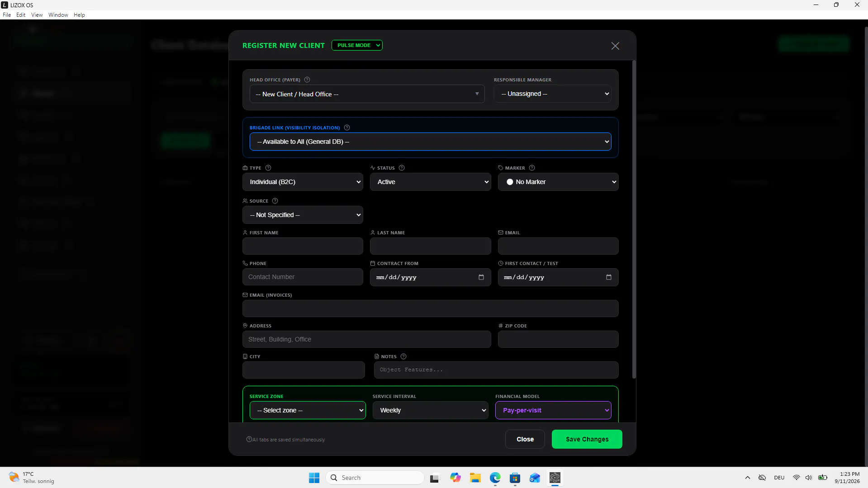Open the Type dropdown showing Individual (B2C)
Viewport: 868px width, 488px height.
pos(303,182)
